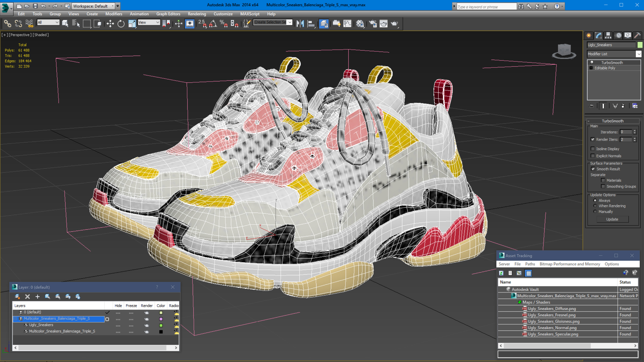Screen dimensions: 644x362
Task: Click Bind to Space Warp icon
Action: click(29, 23)
